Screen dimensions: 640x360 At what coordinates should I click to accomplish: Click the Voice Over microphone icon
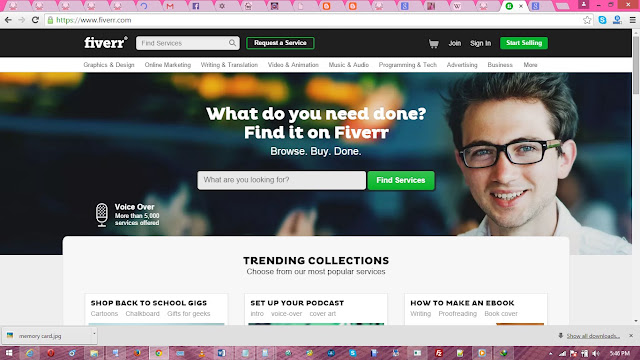[x=102, y=215]
